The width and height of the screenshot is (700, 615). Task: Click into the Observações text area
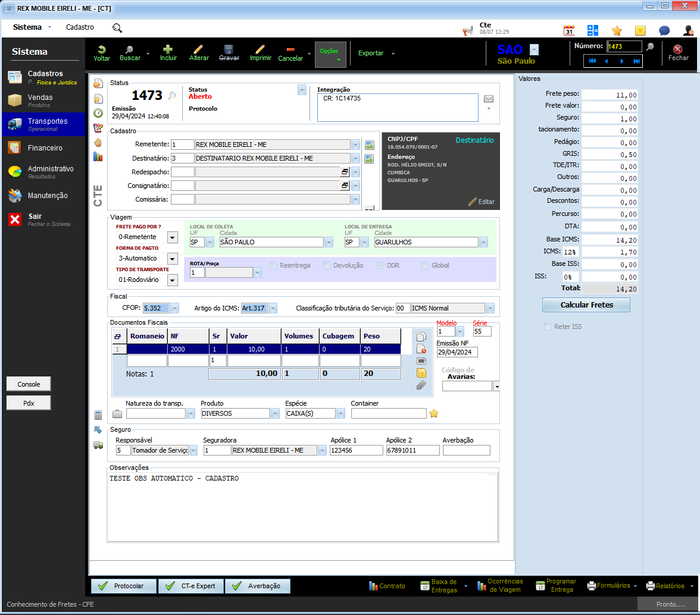click(x=302, y=507)
